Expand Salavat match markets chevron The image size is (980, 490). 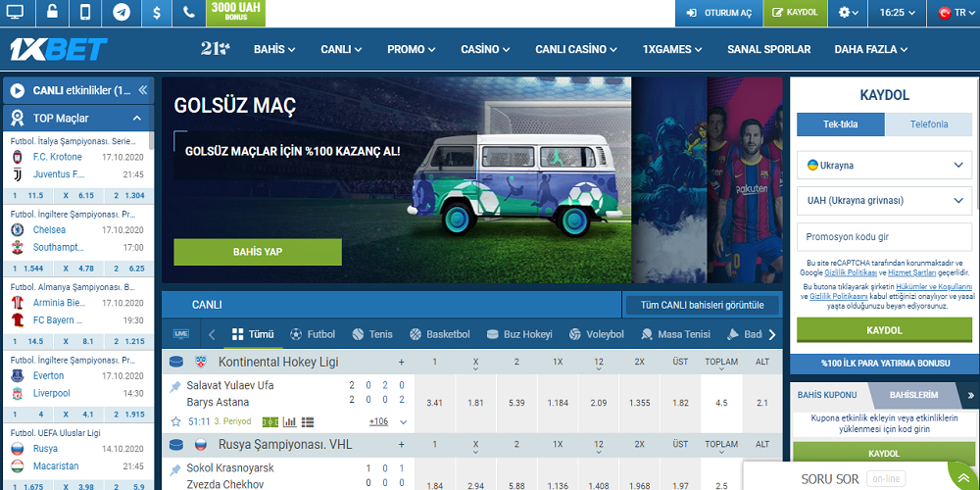click(403, 422)
